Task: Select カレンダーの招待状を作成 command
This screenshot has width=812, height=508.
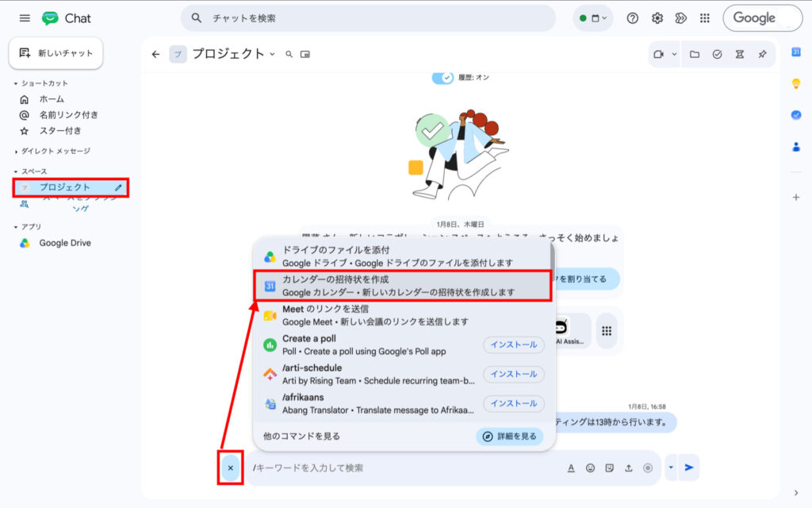Action: [x=402, y=286]
